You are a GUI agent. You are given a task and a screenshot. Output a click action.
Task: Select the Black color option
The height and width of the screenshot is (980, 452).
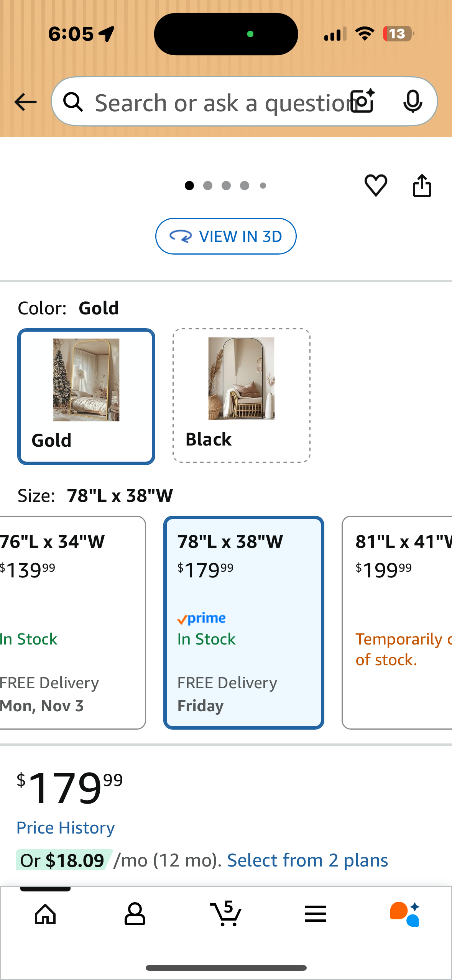241,395
